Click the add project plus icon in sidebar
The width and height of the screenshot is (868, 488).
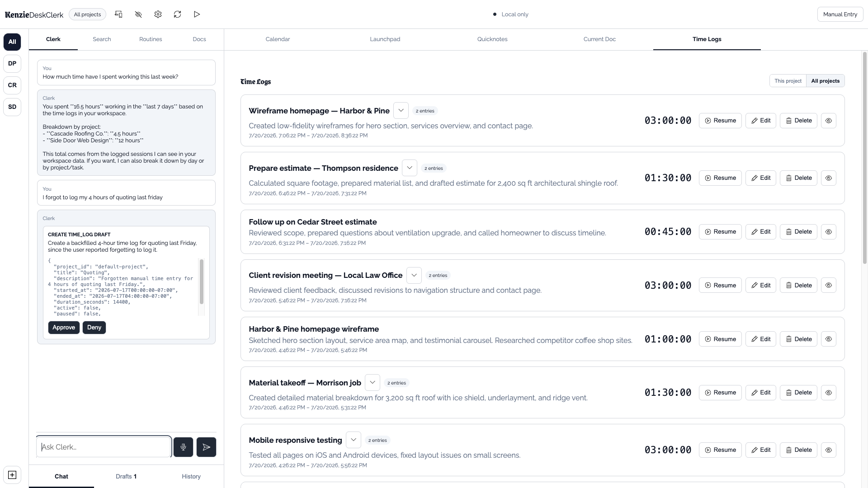click(12, 475)
